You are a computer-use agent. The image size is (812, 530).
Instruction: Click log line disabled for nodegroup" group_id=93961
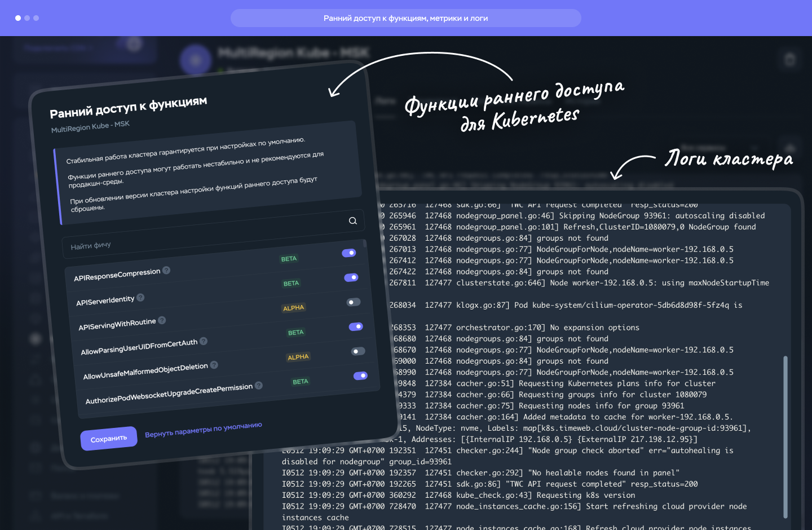[x=367, y=461]
